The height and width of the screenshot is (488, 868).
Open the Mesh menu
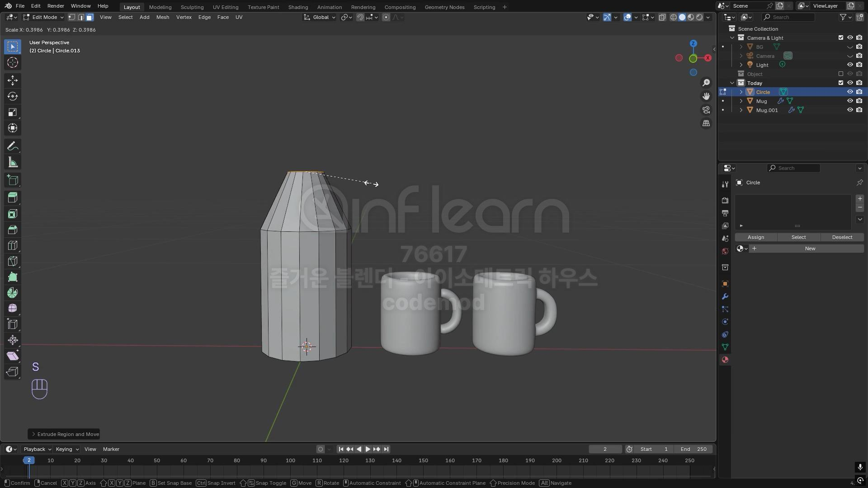(x=162, y=17)
